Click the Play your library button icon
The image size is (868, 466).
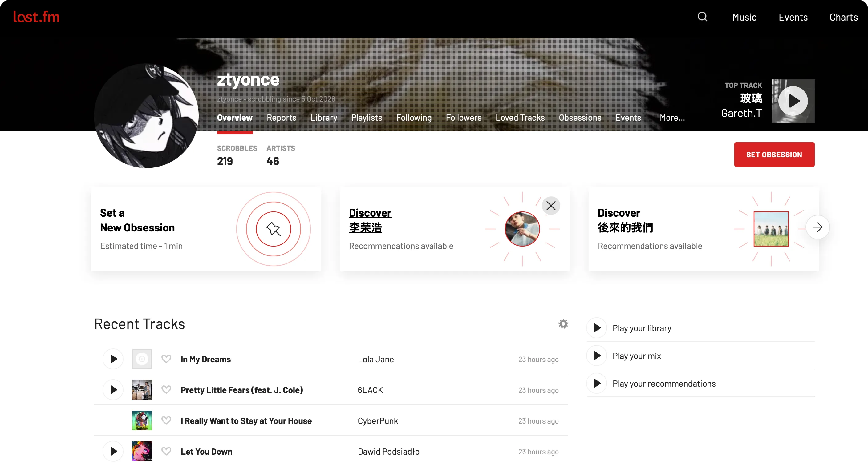click(597, 328)
